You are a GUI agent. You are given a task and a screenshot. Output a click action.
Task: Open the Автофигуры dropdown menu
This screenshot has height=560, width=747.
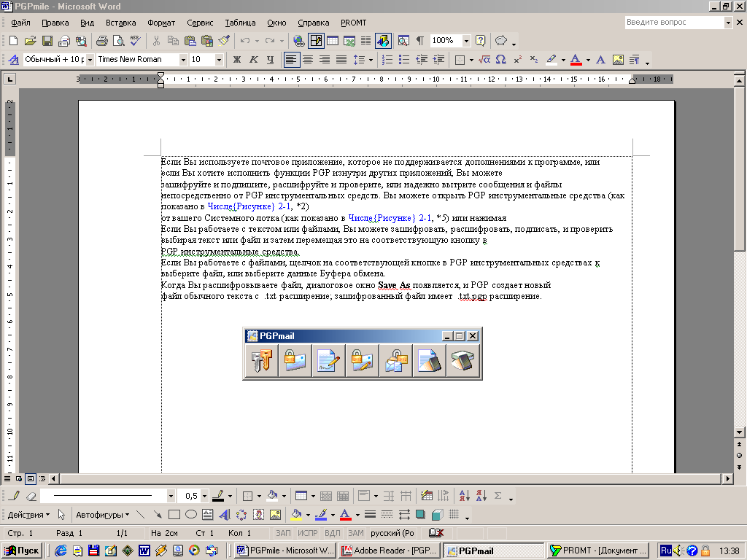click(x=102, y=515)
